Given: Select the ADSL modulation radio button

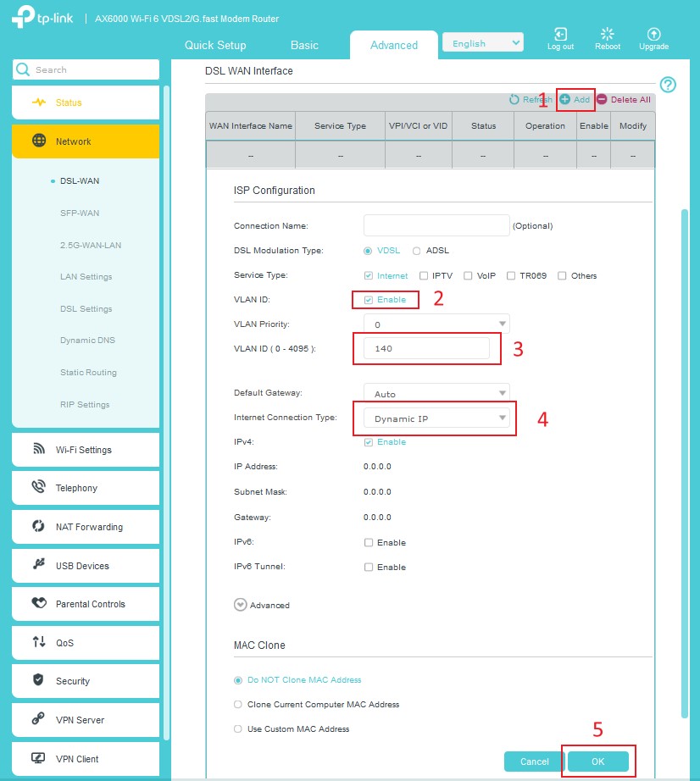Looking at the screenshot, I should coord(417,251).
